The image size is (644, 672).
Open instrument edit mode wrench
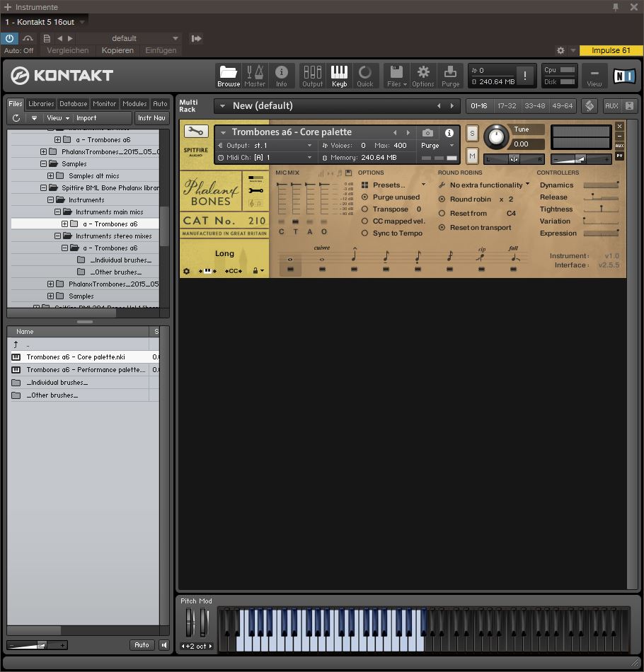(196, 132)
